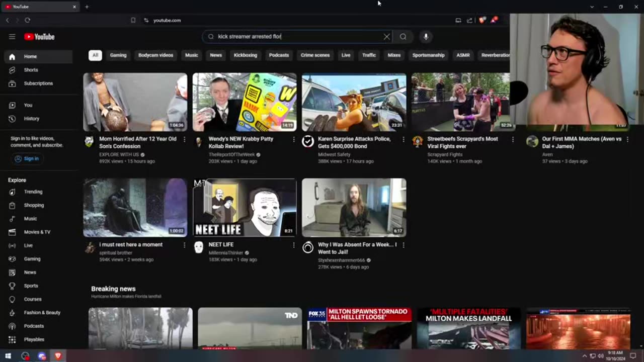Image resolution: width=644 pixels, height=362 pixels.
Task: Open more options for Wendy's Krabby Patty video
Action: (294, 139)
